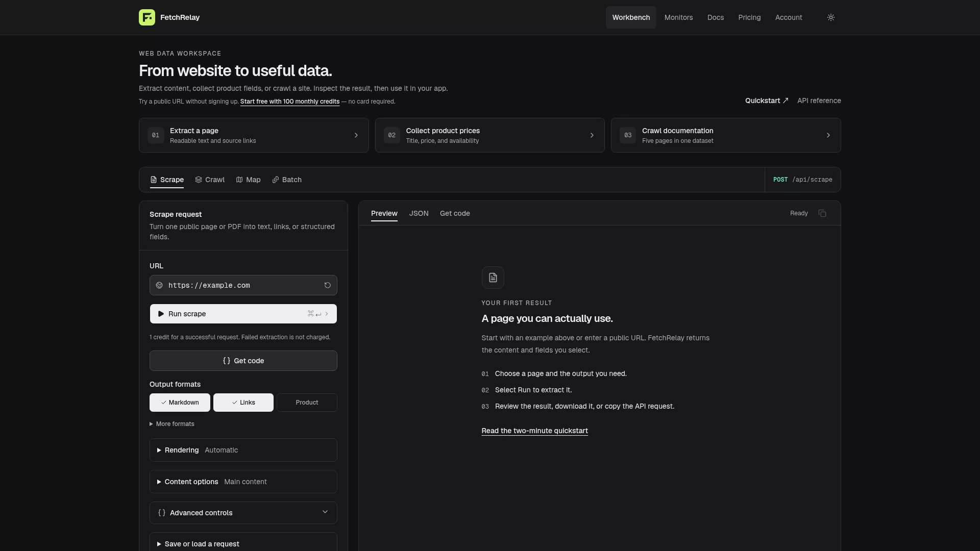Click the 'URL' field label

tap(157, 266)
